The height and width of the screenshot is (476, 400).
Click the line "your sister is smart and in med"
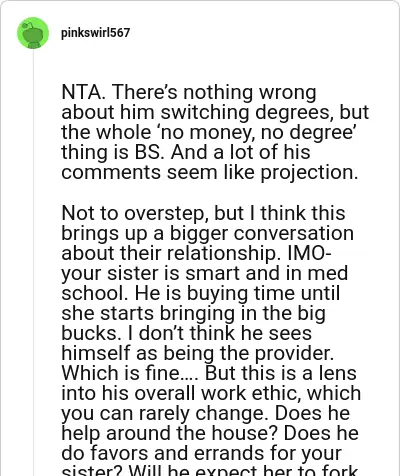click(x=205, y=273)
